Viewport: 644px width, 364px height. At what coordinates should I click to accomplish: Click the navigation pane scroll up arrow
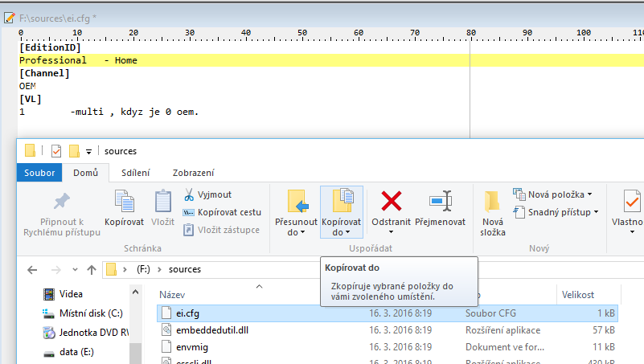[136, 292]
